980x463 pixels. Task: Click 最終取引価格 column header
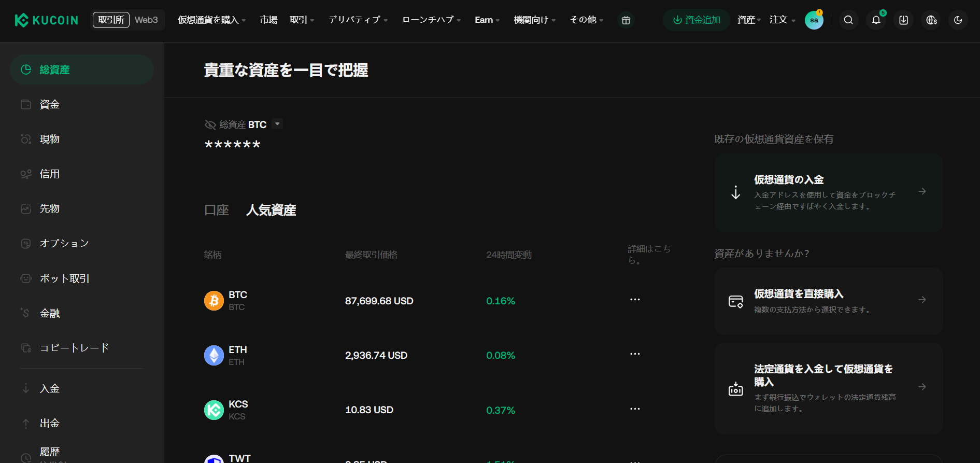[x=371, y=255]
